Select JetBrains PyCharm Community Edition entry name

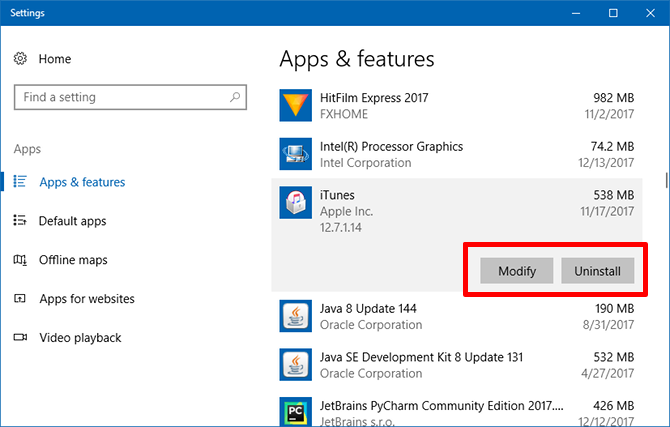(441, 406)
